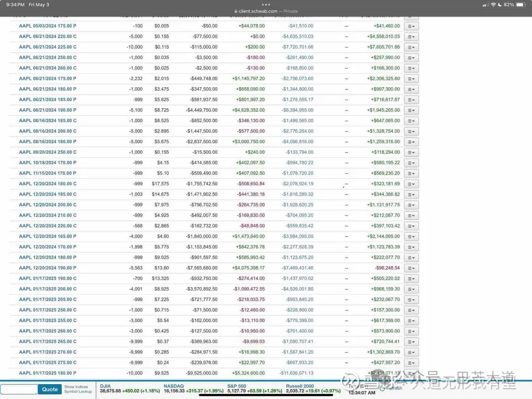This screenshot has width=532, height=399.
Task: Select the gain value +$7,605,701.66
Action: 383,47
